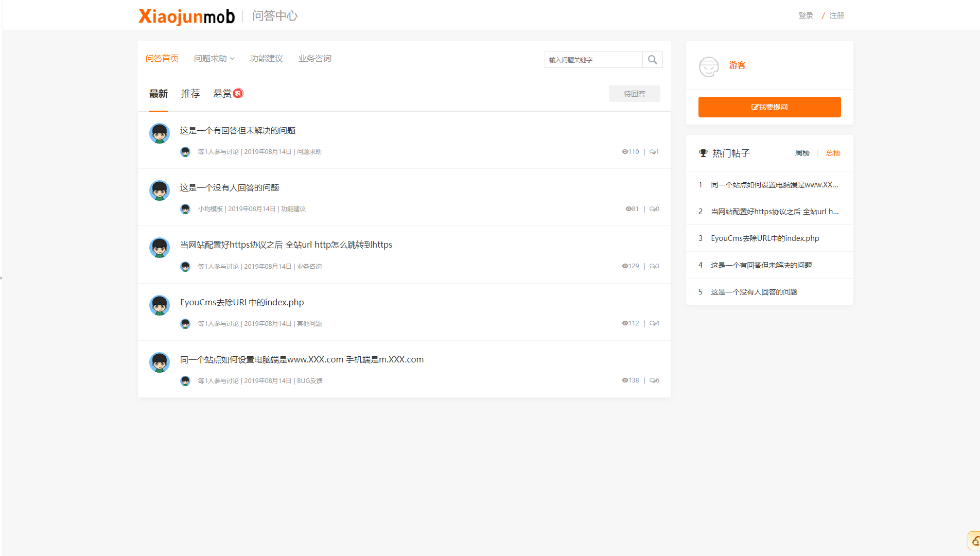Open hot post ranked 5 没有人回答的问题
This screenshot has height=556, width=980.
[754, 292]
